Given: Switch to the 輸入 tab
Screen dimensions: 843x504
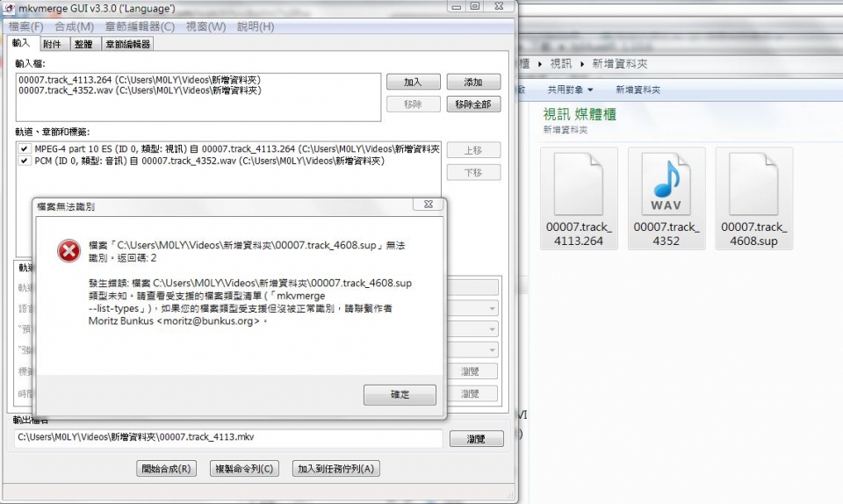Looking at the screenshot, I should coord(21,43).
